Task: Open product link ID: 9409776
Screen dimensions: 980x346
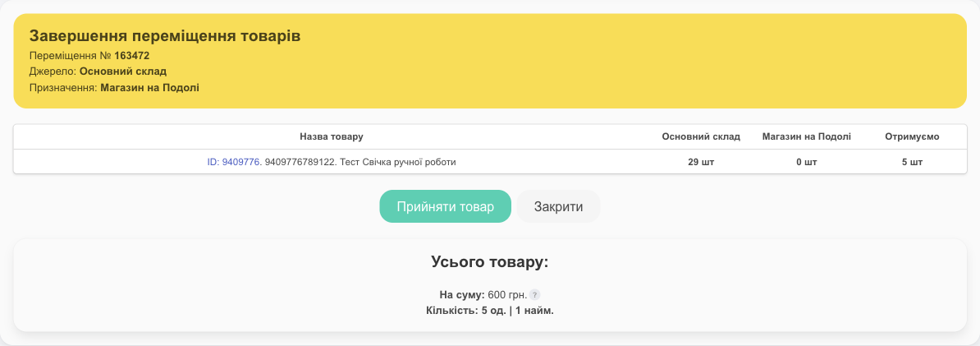Action: (235, 162)
